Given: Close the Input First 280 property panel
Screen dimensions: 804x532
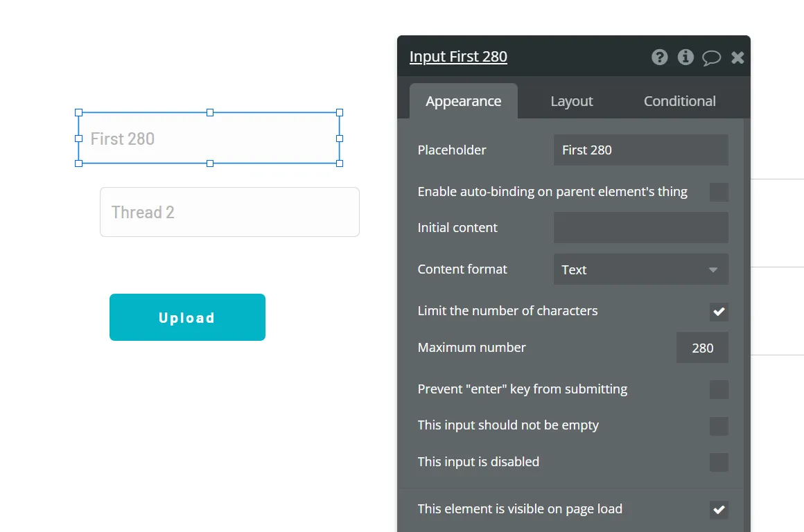Looking at the screenshot, I should point(737,57).
